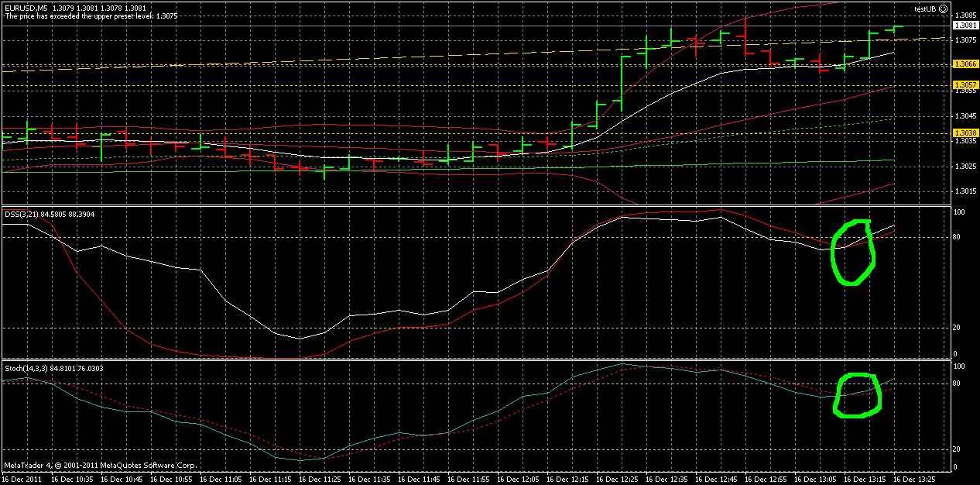Click the yellow price level tag 1.3038

coord(964,133)
